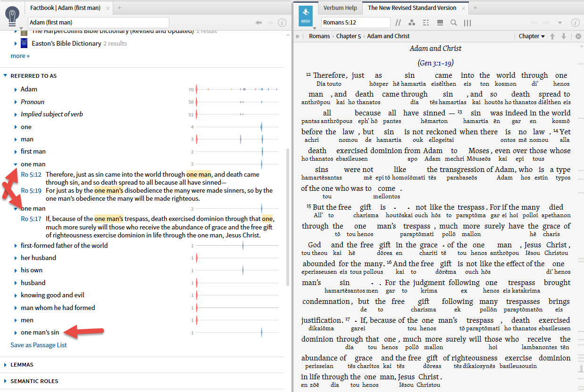
Task: Select the Factbook | Adam (first man) tab
Action: pos(66,8)
